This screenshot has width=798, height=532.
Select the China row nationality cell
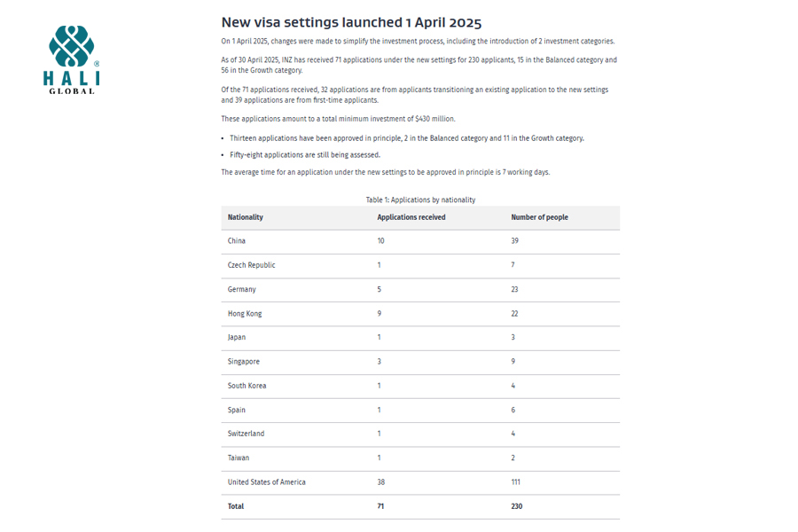click(236, 241)
